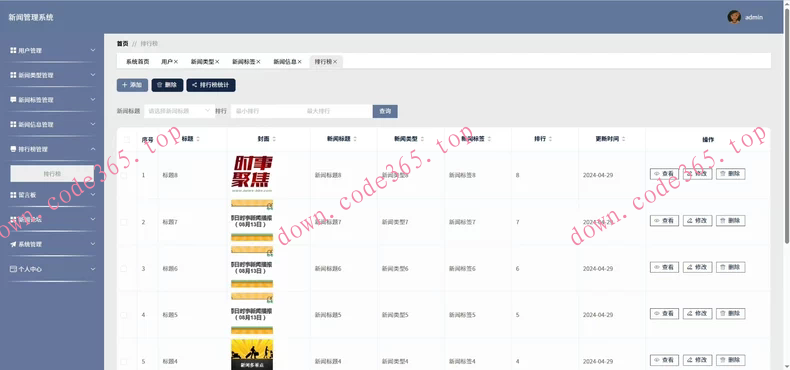The width and height of the screenshot is (790, 370).
Task: Click the 删除 button above the filters
Action: tap(167, 85)
